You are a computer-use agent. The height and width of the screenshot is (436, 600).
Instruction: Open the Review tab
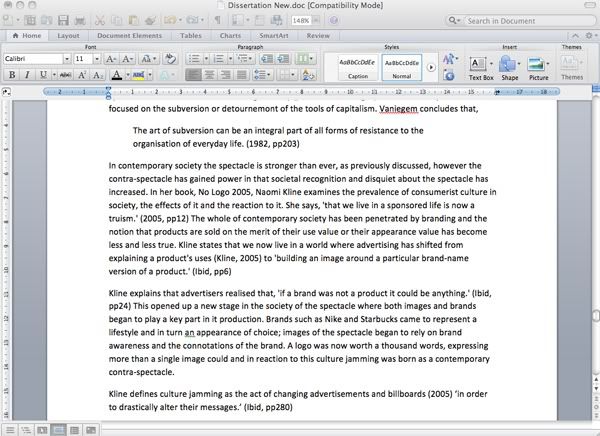[318, 36]
